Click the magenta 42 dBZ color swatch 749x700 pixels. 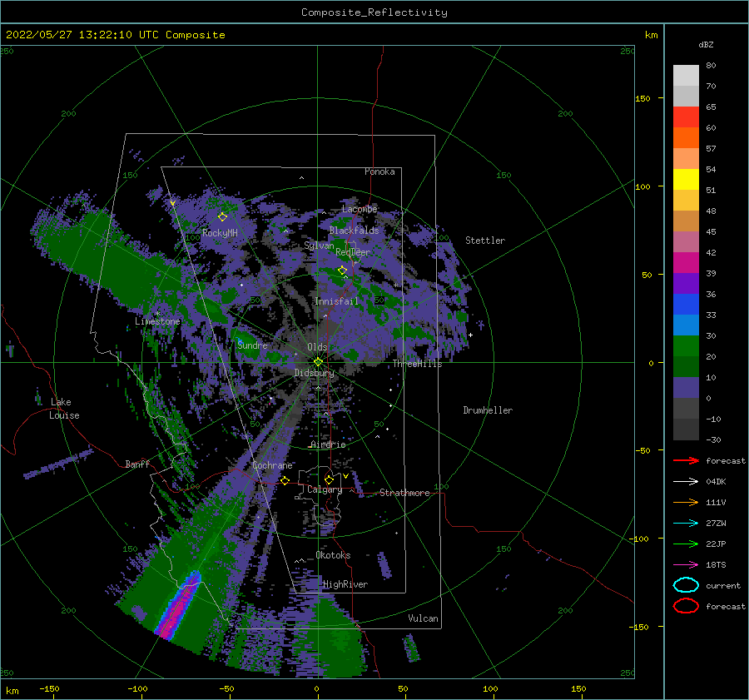[x=686, y=262]
